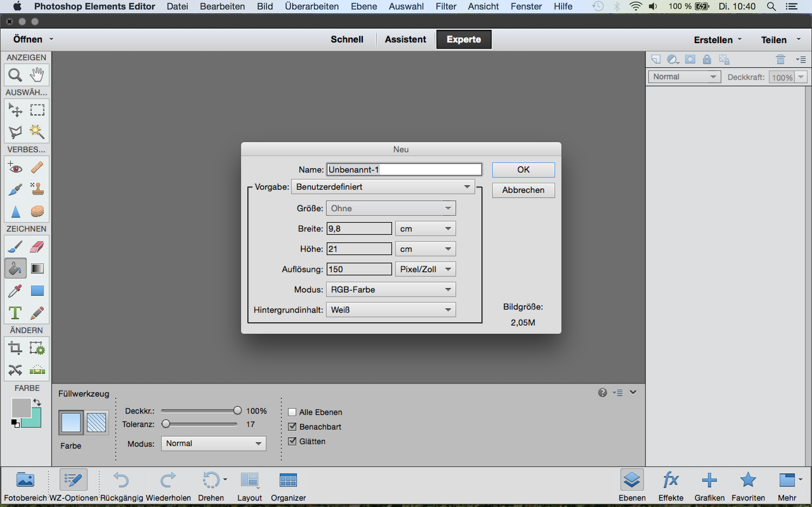The image size is (812, 507).
Task: Select the Paint Bucket tool
Action: pos(16,268)
